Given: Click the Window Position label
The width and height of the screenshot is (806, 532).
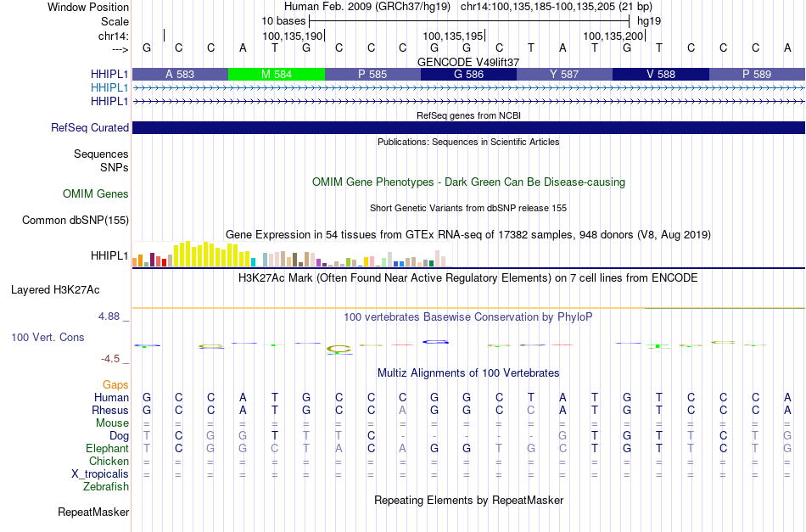Looking at the screenshot, I should [88, 7].
